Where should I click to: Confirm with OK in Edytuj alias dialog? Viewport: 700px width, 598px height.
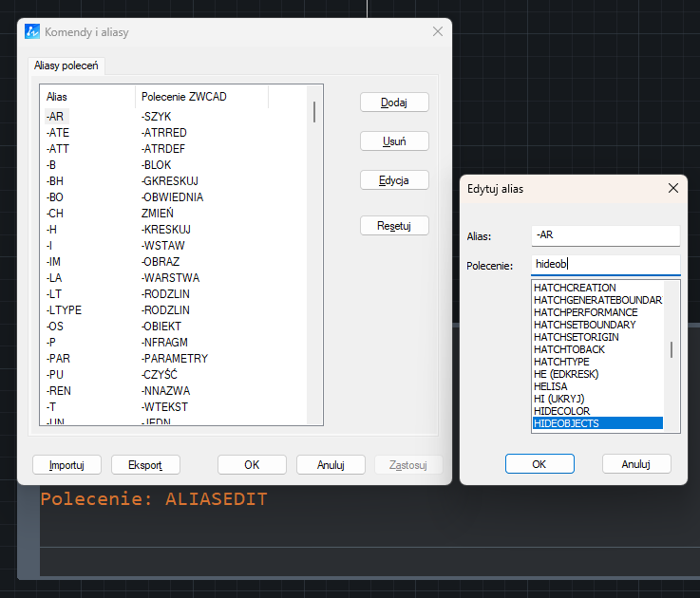pyautogui.click(x=539, y=464)
